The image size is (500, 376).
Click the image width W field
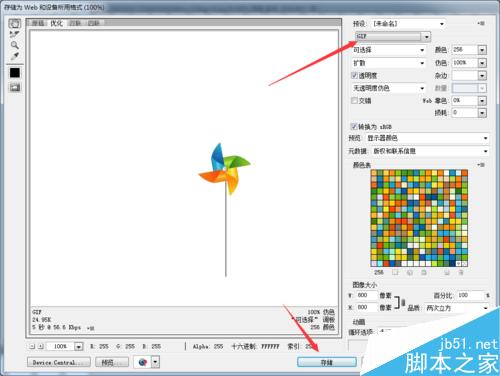tap(367, 295)
